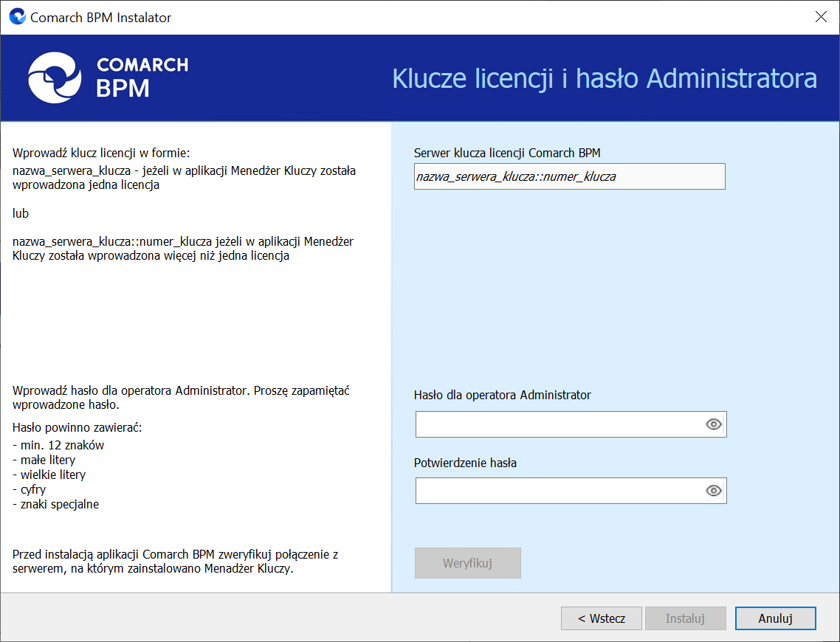
Task: Click the 'Hasło dla operatora Administrator' label
Action: pyautogui.click(x=503, y=395)
